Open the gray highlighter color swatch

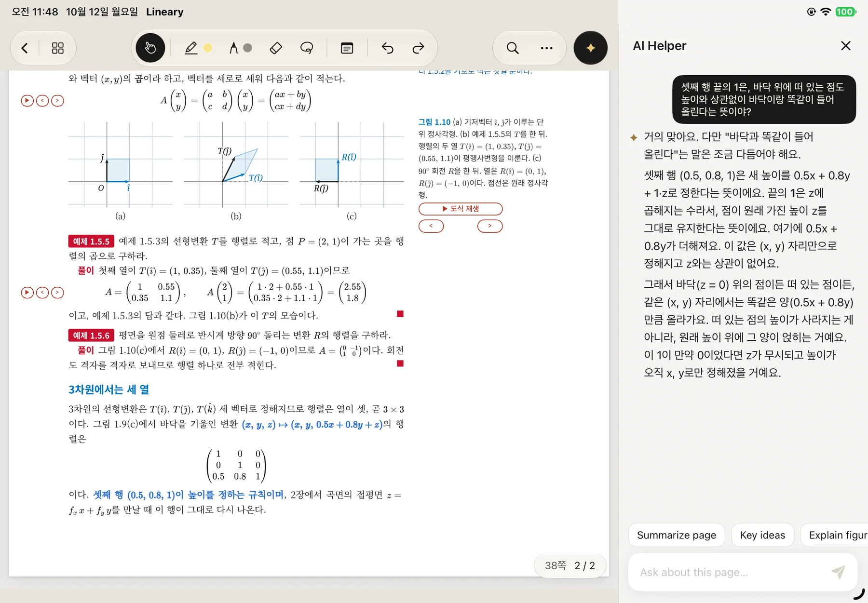point(247,48)
